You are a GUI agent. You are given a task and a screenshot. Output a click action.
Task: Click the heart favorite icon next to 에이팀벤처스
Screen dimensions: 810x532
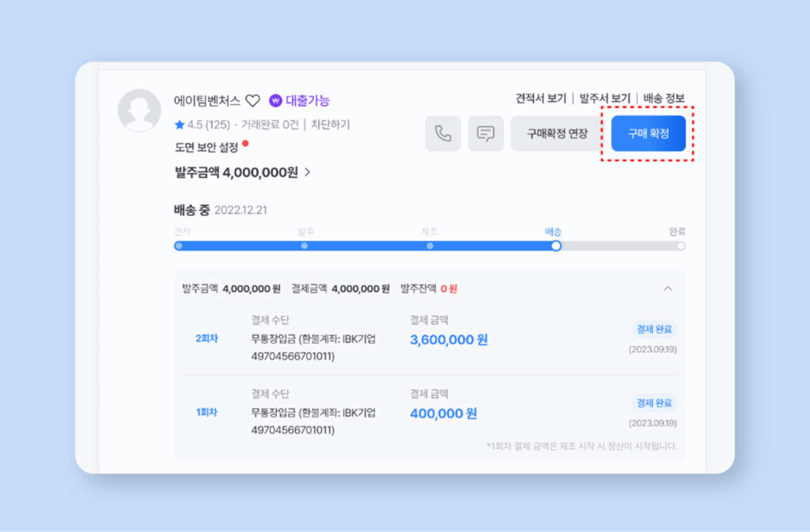pos(252,100)
